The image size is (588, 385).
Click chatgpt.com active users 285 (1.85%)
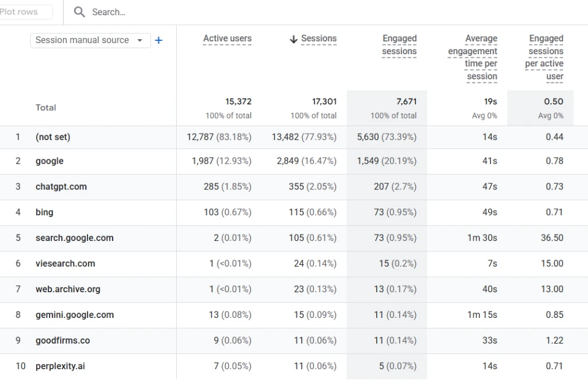[x=228, y=187]
